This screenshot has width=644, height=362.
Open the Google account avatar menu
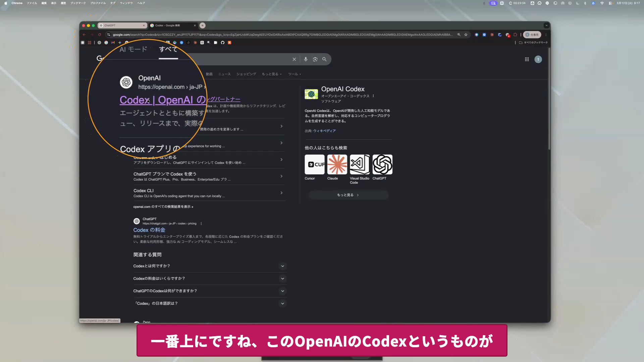pos(538,59)
